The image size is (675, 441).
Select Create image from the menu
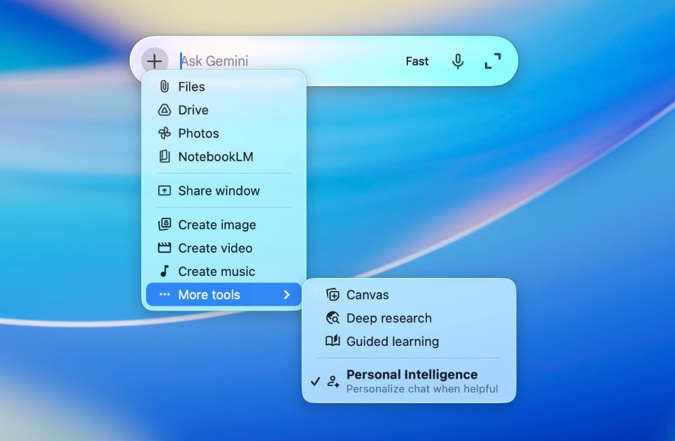click(x=217, y=225)
